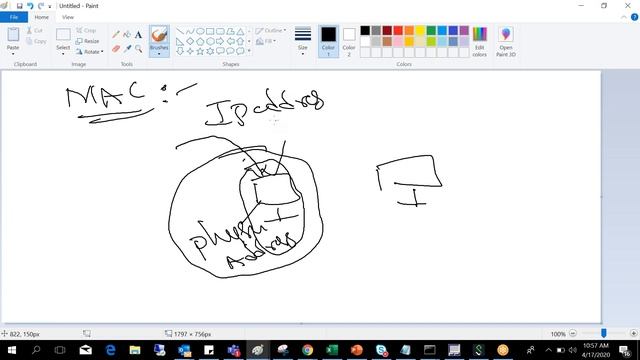Open the shape Fill dropdown

click(x=266, y=41)
